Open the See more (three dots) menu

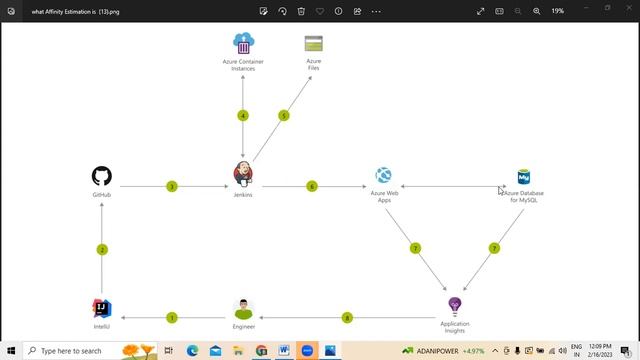click(x=376, y=11)
